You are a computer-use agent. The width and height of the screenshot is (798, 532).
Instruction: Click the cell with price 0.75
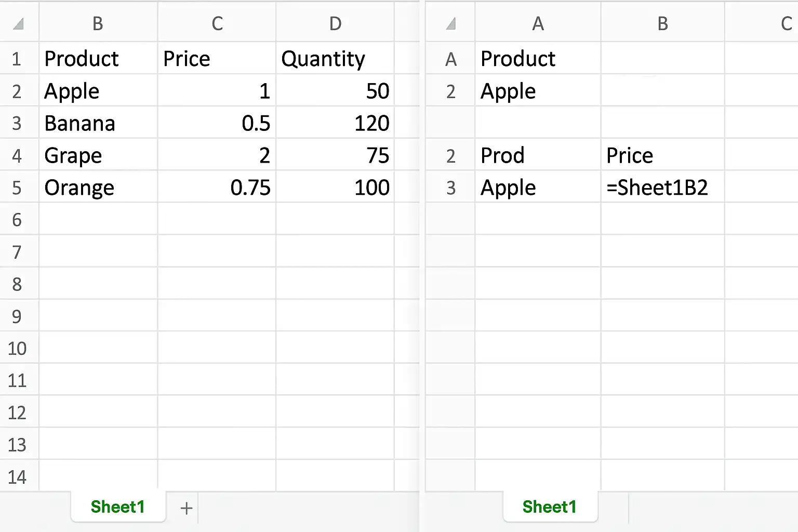coord(217,188)
